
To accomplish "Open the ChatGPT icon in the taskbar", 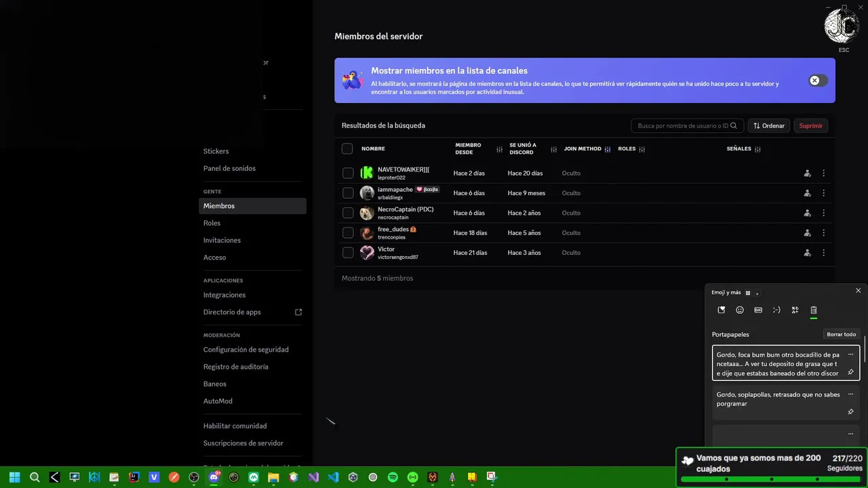I will (x=372, y=477).
